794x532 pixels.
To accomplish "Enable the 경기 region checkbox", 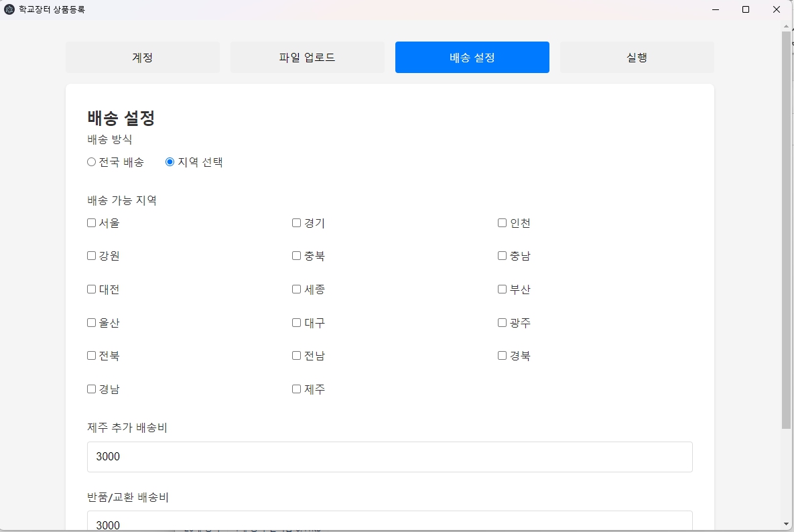I will tap(297, 223).
